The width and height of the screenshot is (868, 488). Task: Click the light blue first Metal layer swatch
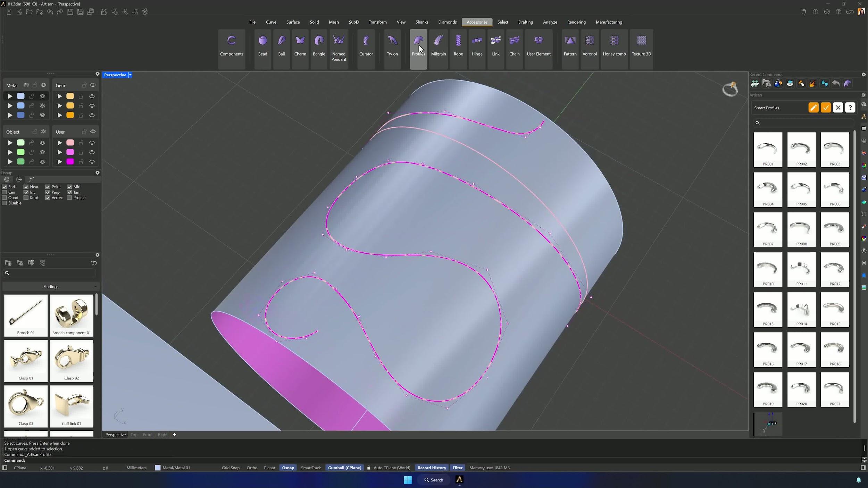pyautogui.click(x=21, y=96)
